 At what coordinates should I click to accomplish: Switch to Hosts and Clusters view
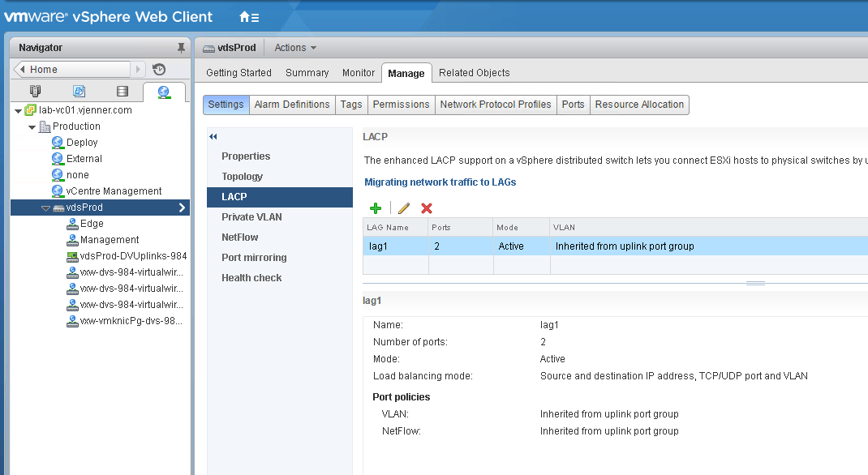[x=36, y=92]
